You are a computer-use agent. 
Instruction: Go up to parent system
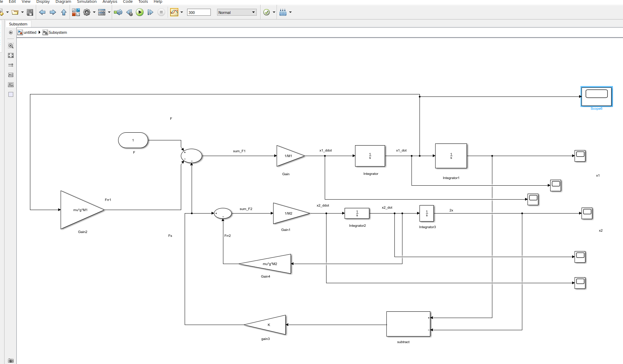pyautogui.click(x=64, y=13)
